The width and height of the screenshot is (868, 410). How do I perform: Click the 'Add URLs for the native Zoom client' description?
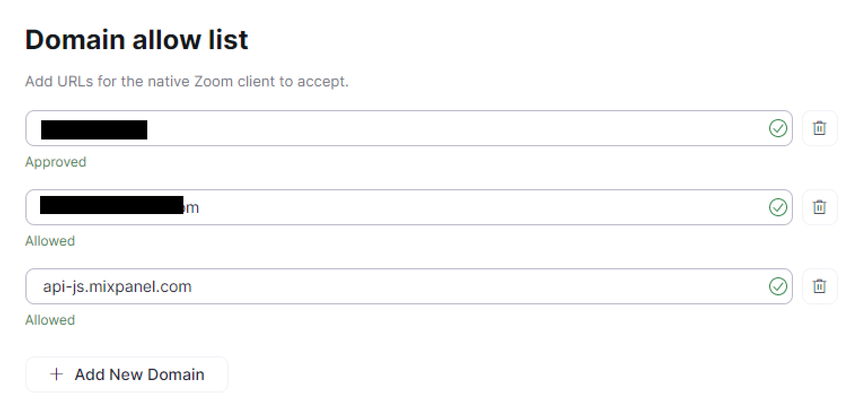click(187, 82)
